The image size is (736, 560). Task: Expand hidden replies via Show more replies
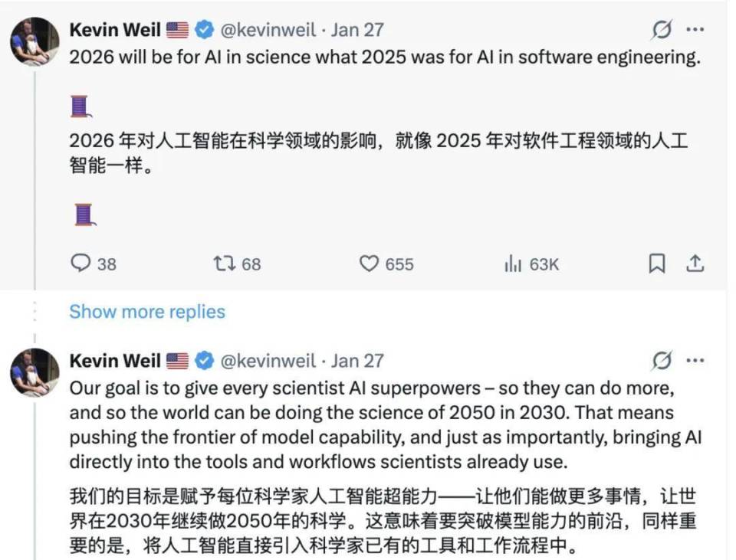tap(147, 311)
